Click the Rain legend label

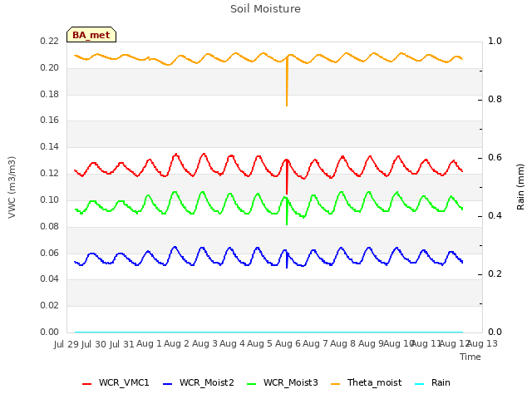[441, 382]
